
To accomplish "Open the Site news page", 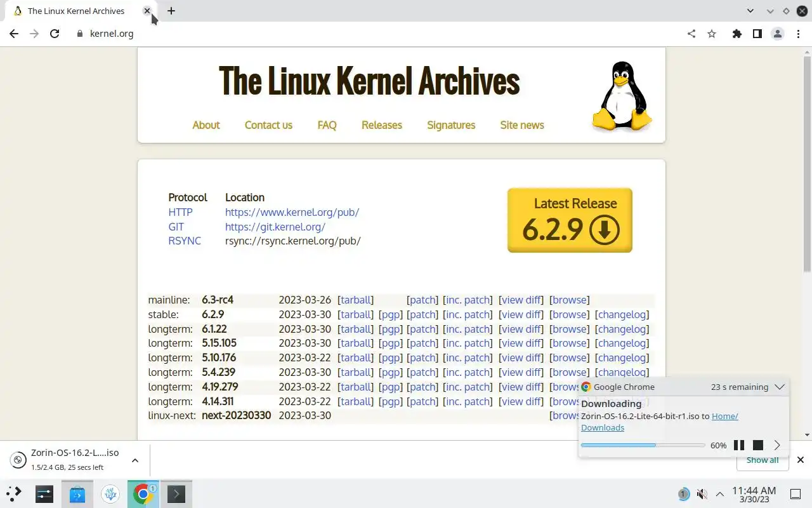I will pos(522,125).
